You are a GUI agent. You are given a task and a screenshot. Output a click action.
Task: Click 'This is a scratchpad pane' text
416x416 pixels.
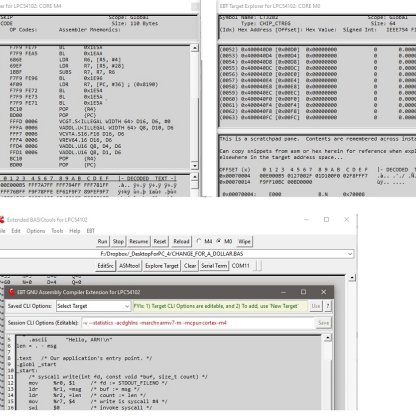(259, 139)
